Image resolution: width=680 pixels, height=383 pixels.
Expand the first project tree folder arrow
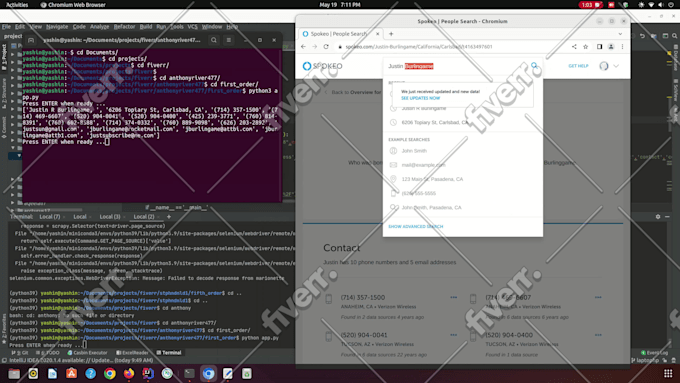pyautogui.click(x=13, y=55)
